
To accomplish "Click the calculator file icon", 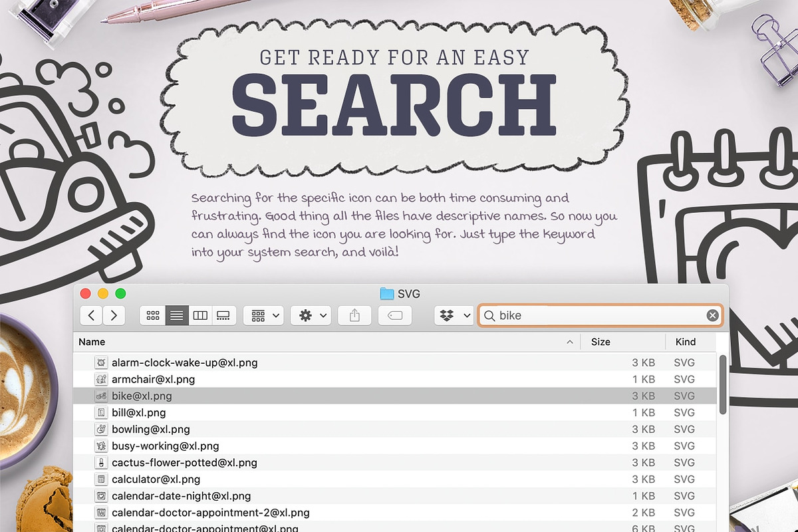I will [101, 479].
